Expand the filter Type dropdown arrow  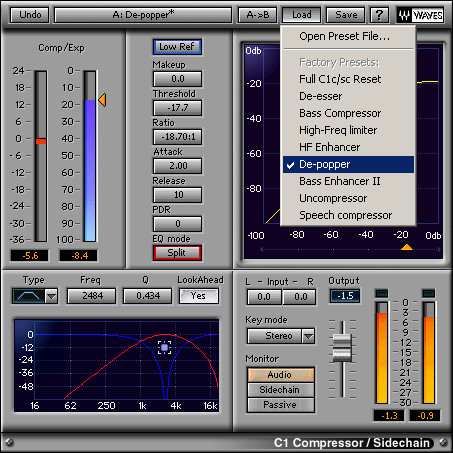[51, 296]
